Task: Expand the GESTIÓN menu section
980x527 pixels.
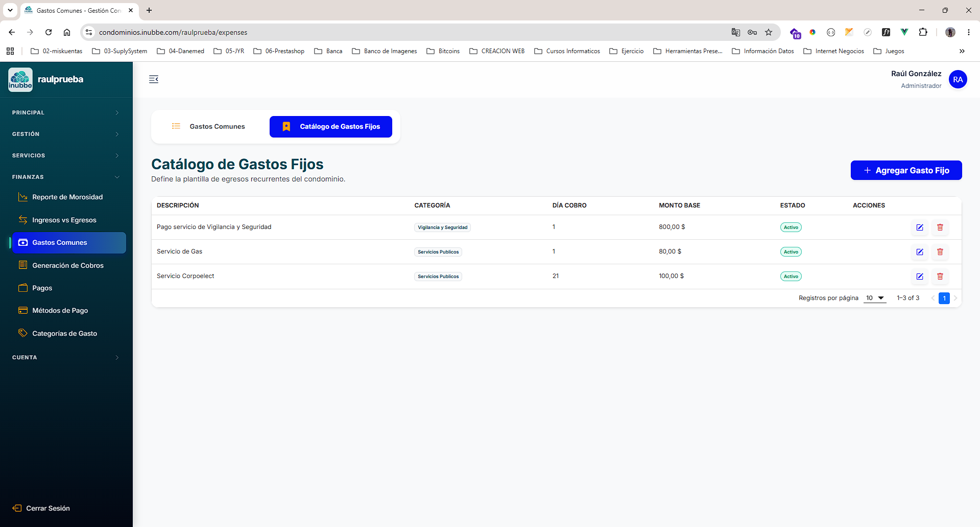Action: (x=66, y=134)
